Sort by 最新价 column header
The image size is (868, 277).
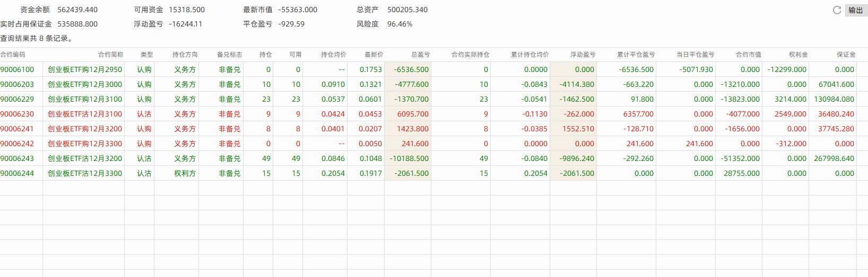click(374, 55)
